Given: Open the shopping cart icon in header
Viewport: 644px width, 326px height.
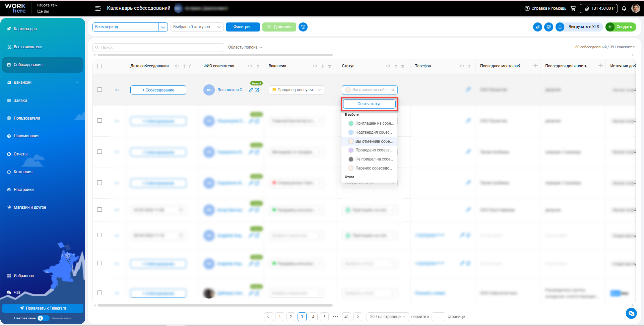Looking at the screenshot, I should click(573, 8).
